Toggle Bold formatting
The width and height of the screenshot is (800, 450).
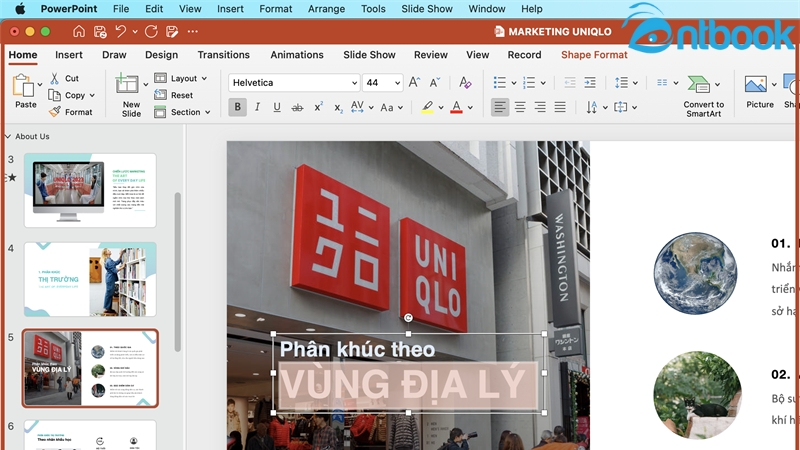point(237,107)
